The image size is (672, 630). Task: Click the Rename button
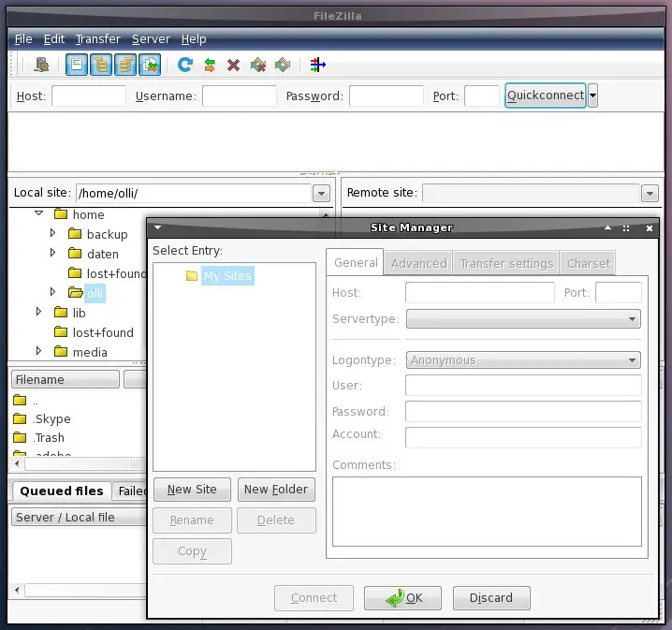[x=192, y=520]
